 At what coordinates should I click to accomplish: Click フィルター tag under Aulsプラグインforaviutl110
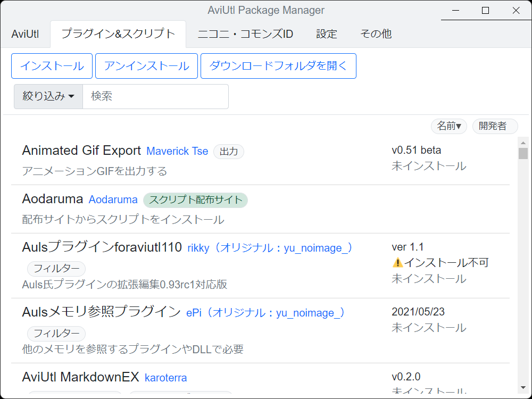[x=56, y=269]
